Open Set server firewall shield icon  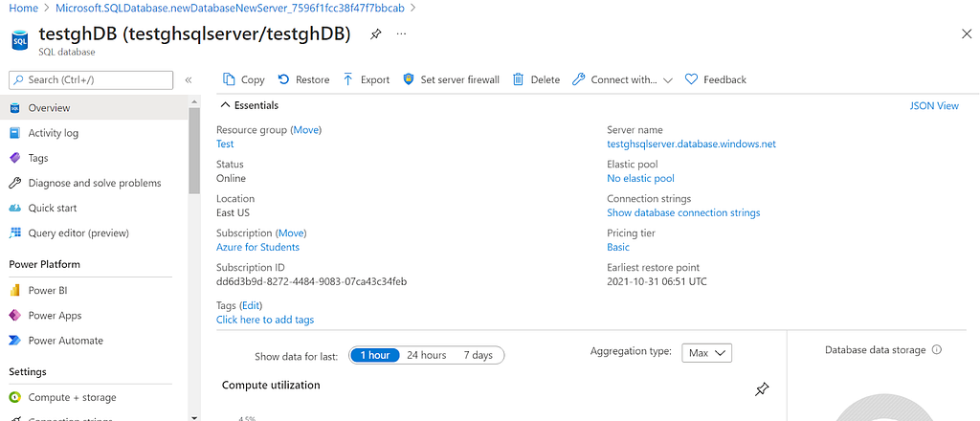point(409,79)
